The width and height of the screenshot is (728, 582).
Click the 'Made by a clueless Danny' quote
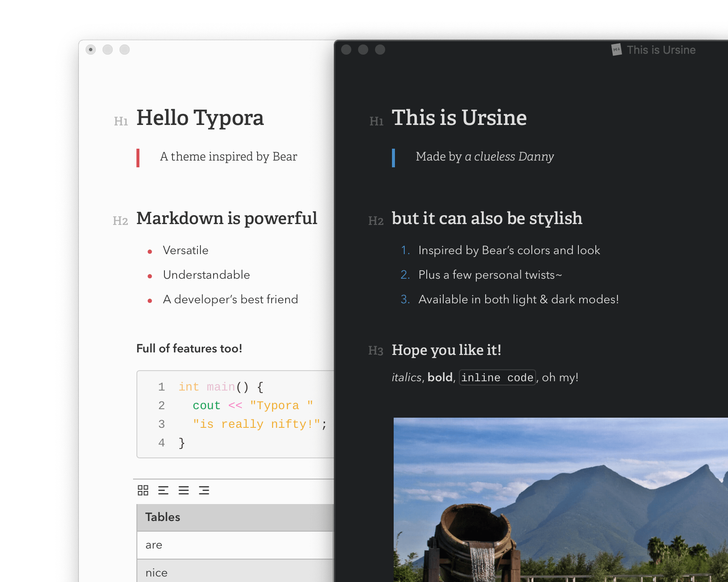485,157
